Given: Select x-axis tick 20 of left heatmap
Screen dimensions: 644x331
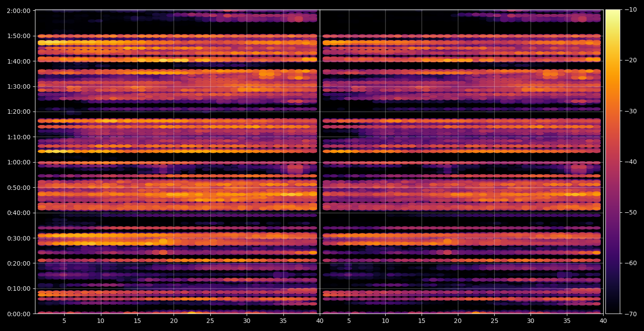Looking at the screenshot, I should 174,321.
